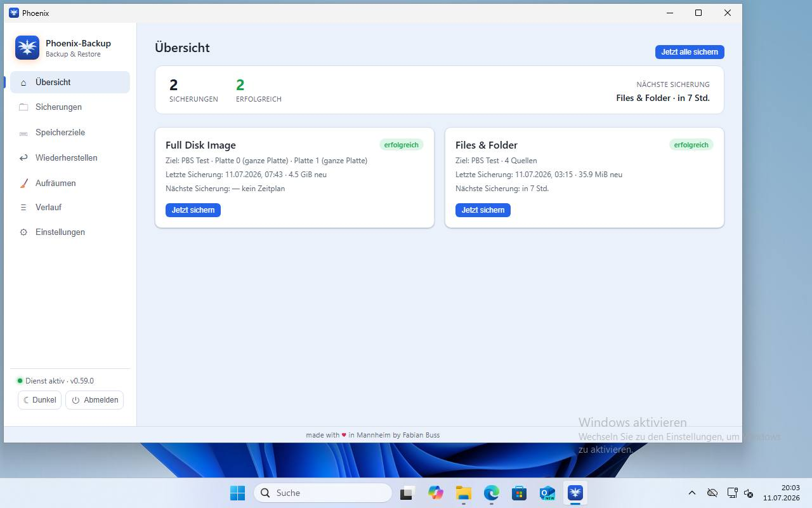The width and height of the screenshot is (812, 508).
Task: Click the Verlauf list icon
Action: click(x=23, y=208)
